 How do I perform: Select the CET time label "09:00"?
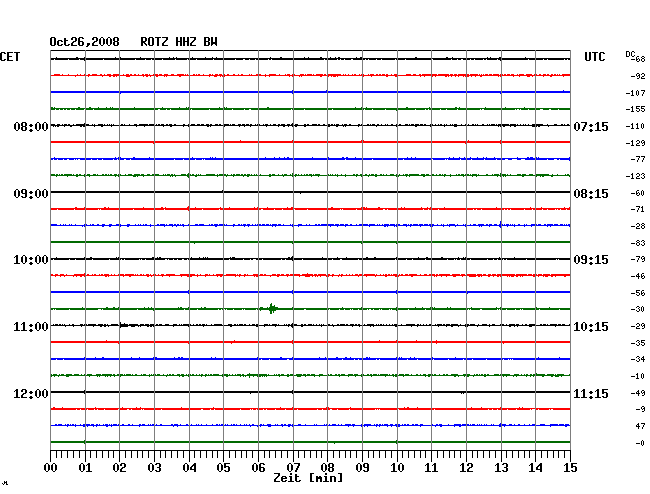31,194
